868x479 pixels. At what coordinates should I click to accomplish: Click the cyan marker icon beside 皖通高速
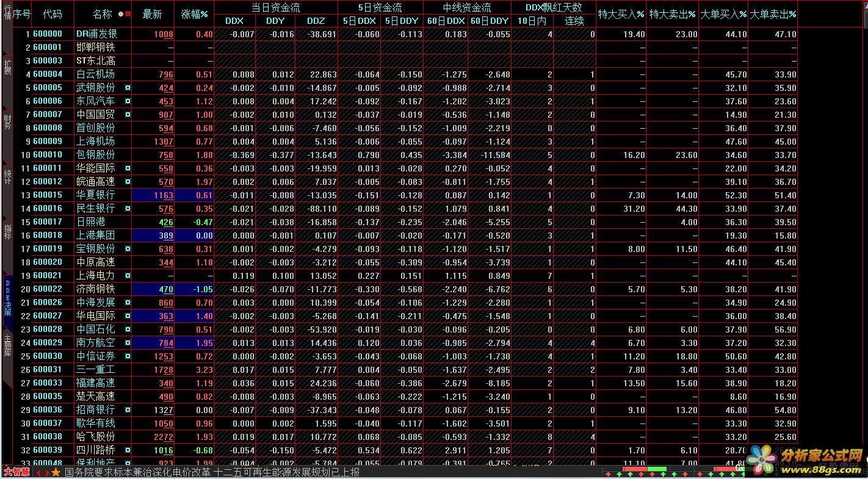128,182
